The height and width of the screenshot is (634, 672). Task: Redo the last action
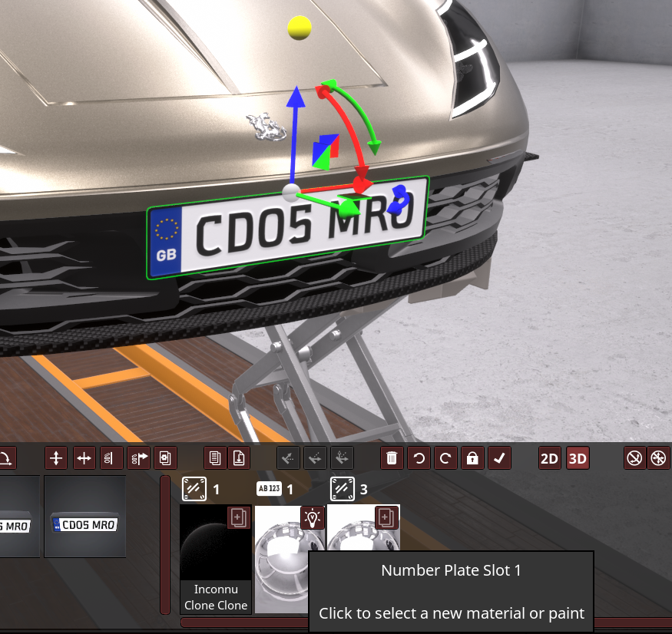pos(445,458)
